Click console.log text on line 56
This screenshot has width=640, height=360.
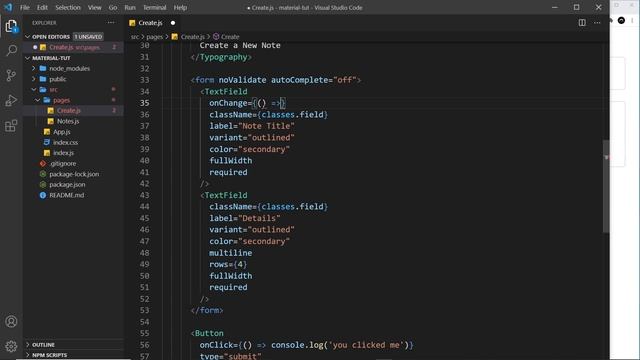(297, 345)
